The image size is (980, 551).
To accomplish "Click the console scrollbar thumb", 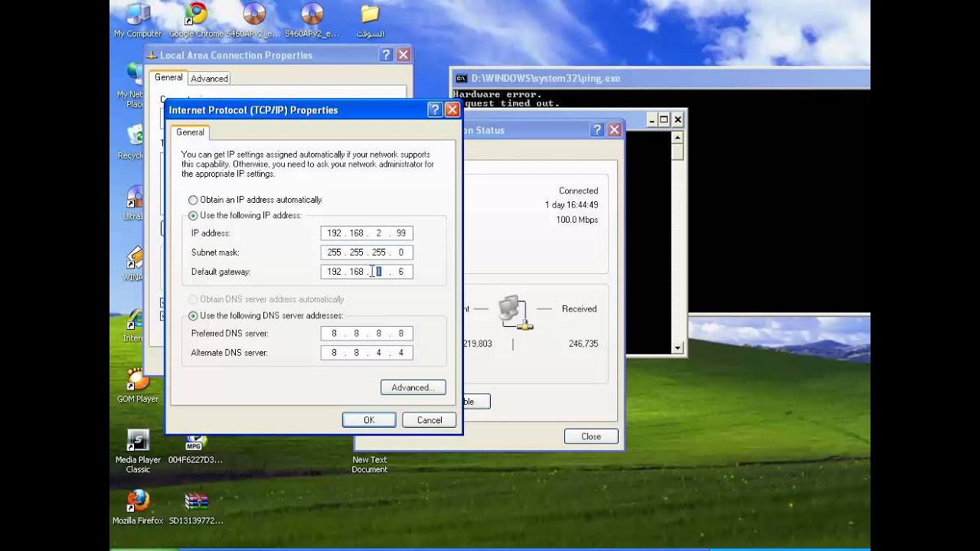I will (x=677, y=152).
